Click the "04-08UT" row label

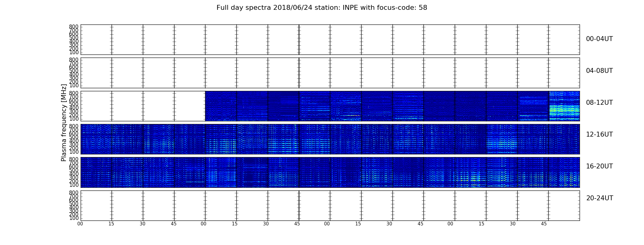pyautogui.click(x=599, y=71)
